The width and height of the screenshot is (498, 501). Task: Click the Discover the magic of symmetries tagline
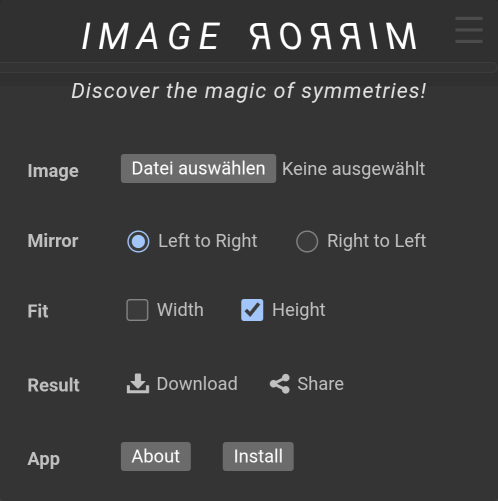point(249,91)
